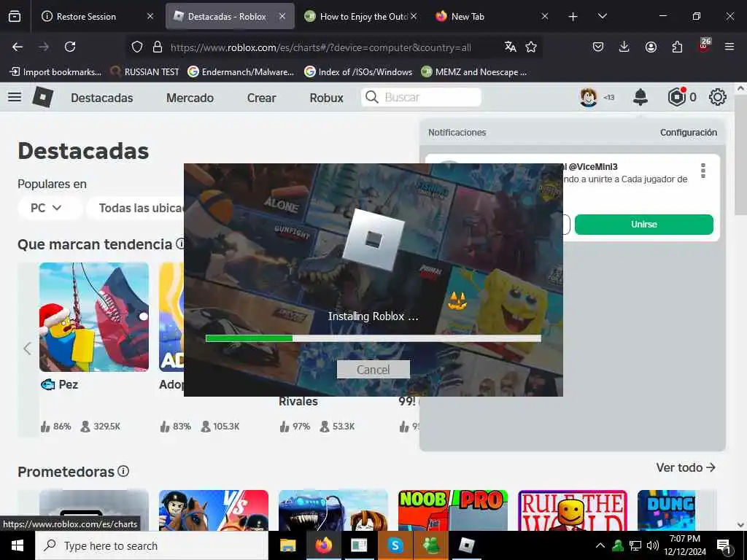Open the Robux nav item
747x560 pixels.
pos(326,98)
